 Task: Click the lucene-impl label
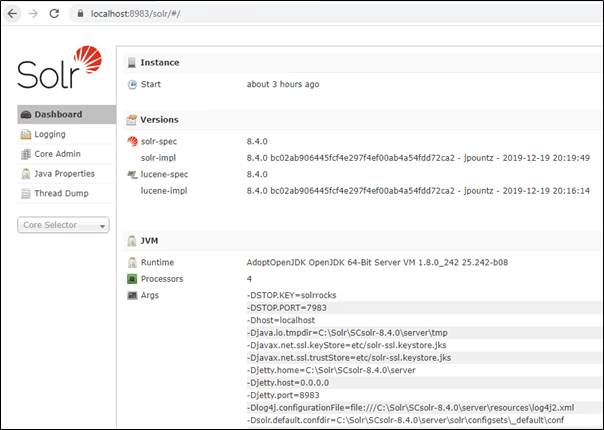(164, 191)
